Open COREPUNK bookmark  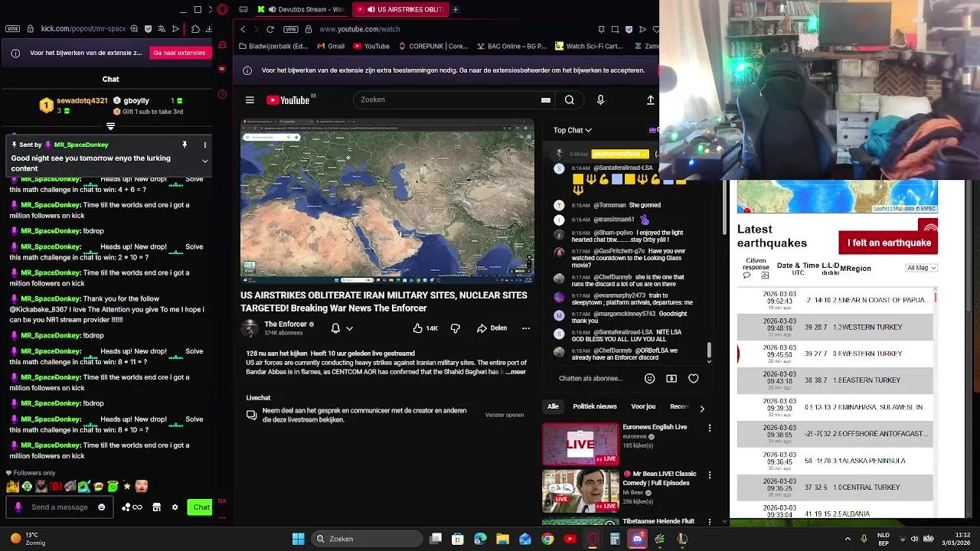tap(433, 46)
